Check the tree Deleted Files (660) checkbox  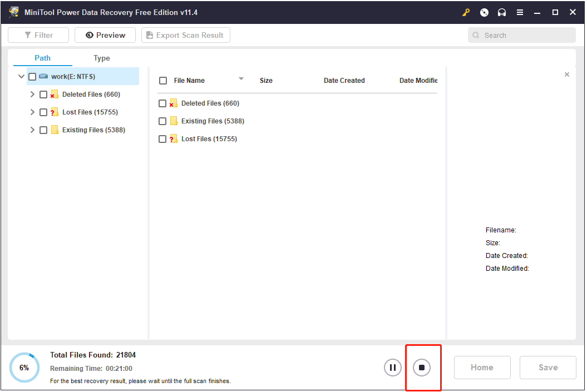click(43, 95)
